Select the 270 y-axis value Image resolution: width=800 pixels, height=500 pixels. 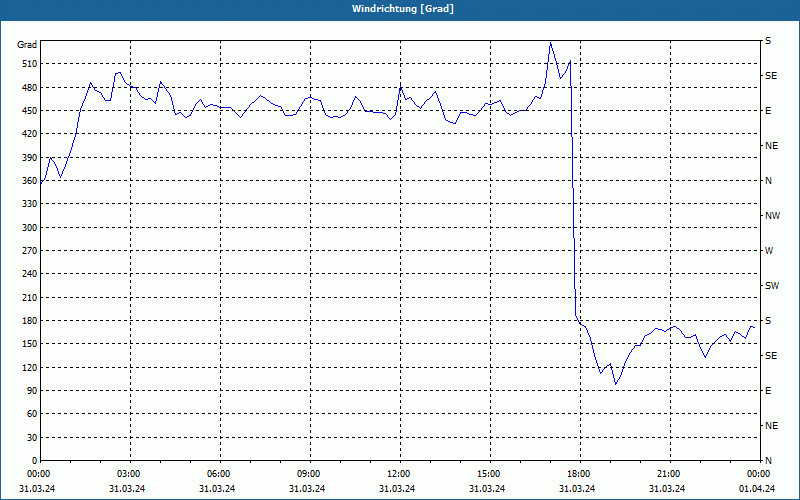[x=29, y=251]
